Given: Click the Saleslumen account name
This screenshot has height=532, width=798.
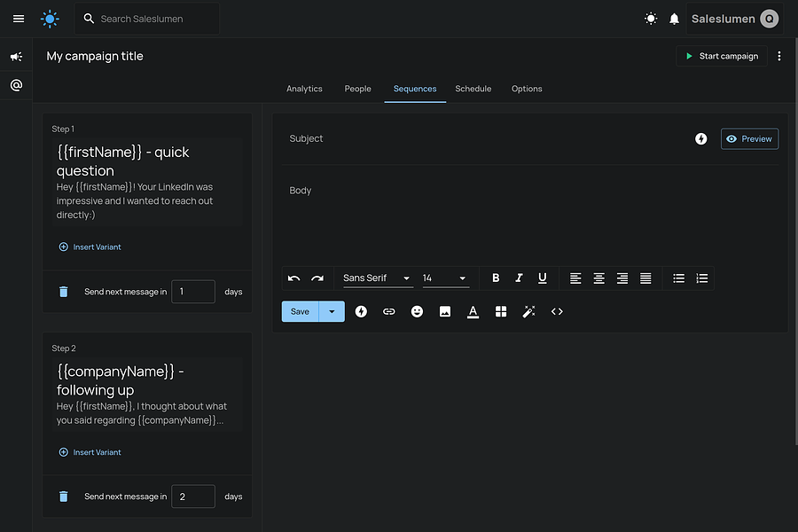Looking at the screenshot, I should tap(724, 19).
